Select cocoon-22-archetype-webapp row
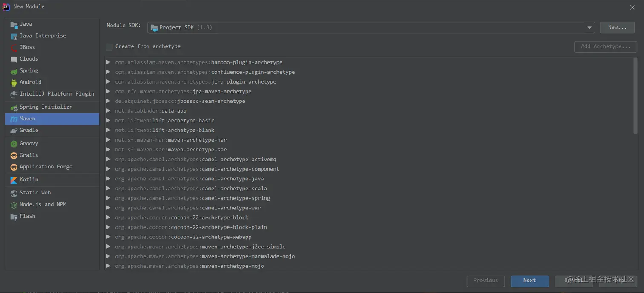 coord(369,237)
